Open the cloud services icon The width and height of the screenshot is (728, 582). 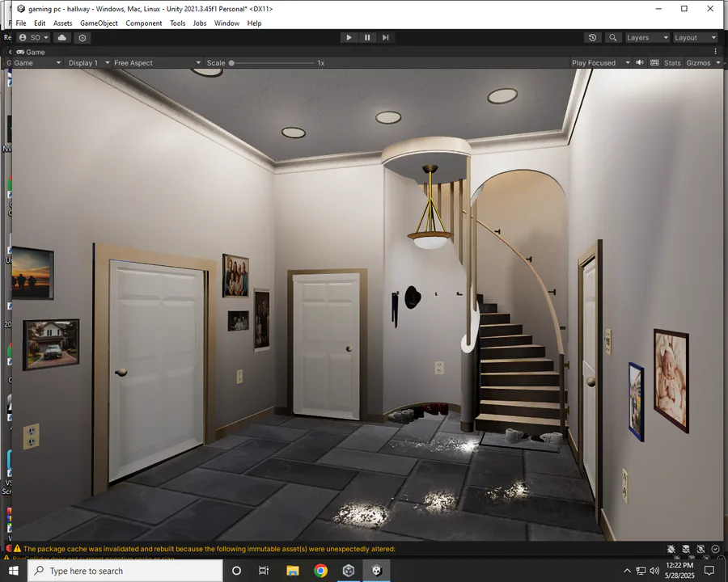(62, 38)
